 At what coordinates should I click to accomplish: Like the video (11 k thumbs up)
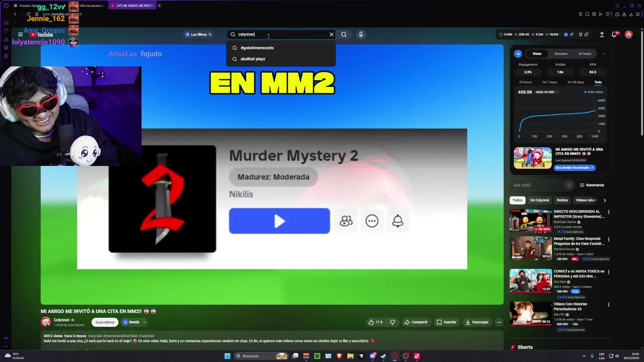[x=375, y=322]
